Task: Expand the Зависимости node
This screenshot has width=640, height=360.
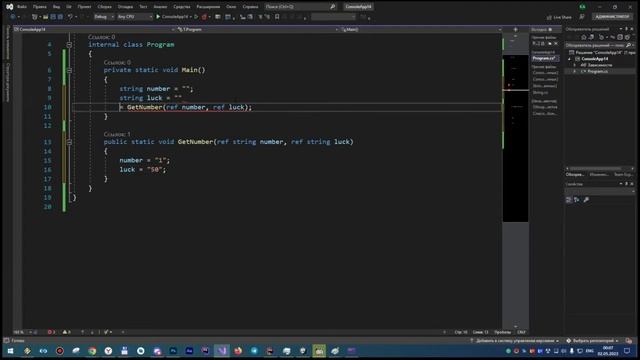Action: pyautogui.click(x=575, y=65)
